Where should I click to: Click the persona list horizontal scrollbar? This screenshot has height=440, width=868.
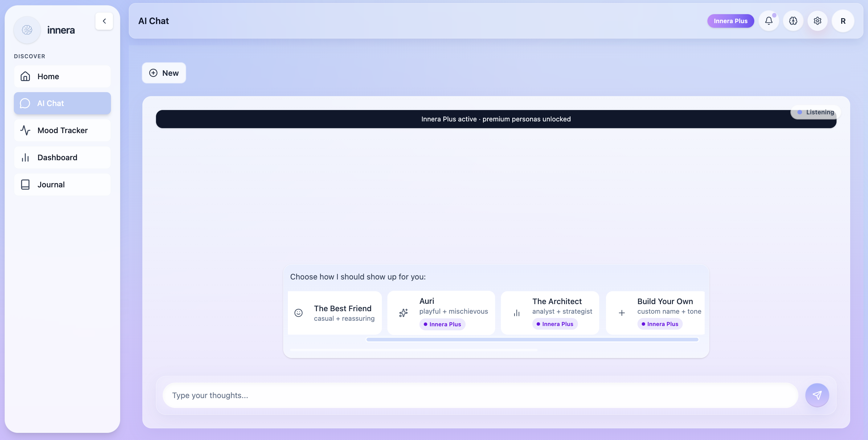532,340
